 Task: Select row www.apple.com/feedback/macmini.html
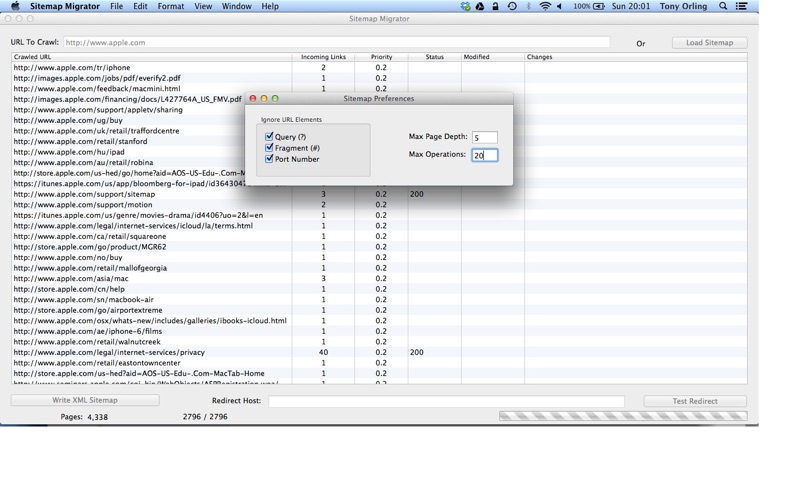coord(380,88)
